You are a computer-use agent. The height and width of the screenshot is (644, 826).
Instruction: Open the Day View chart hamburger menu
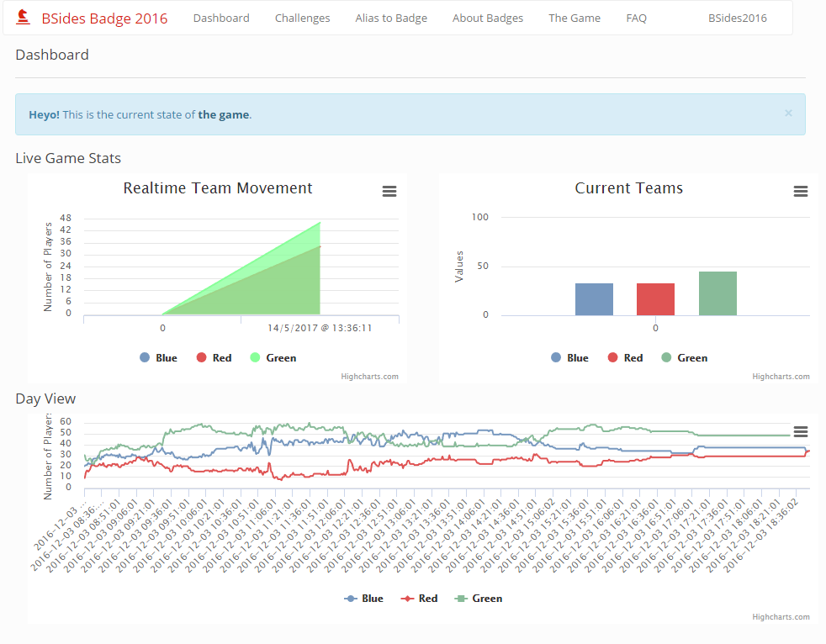click(x=801, y=431)
